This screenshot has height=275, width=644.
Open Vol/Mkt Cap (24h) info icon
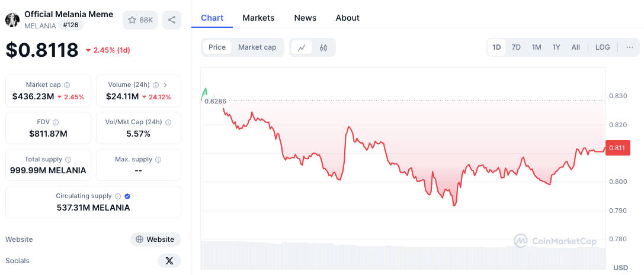point(168,122)
